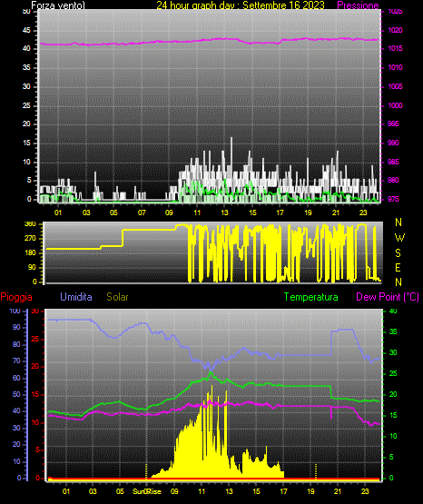Click hour 15 on the solar chart time axis
The image size is (423, 504).
click(256, 491)
